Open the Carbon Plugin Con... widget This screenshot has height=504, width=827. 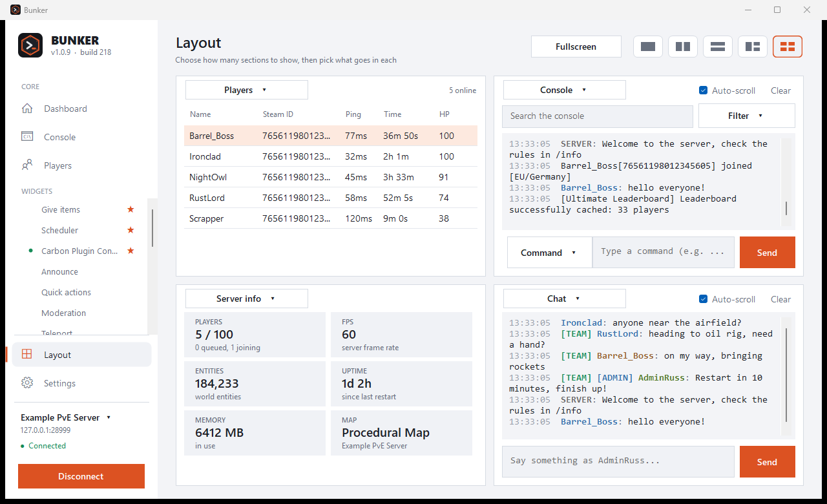[x=79, y=251]
